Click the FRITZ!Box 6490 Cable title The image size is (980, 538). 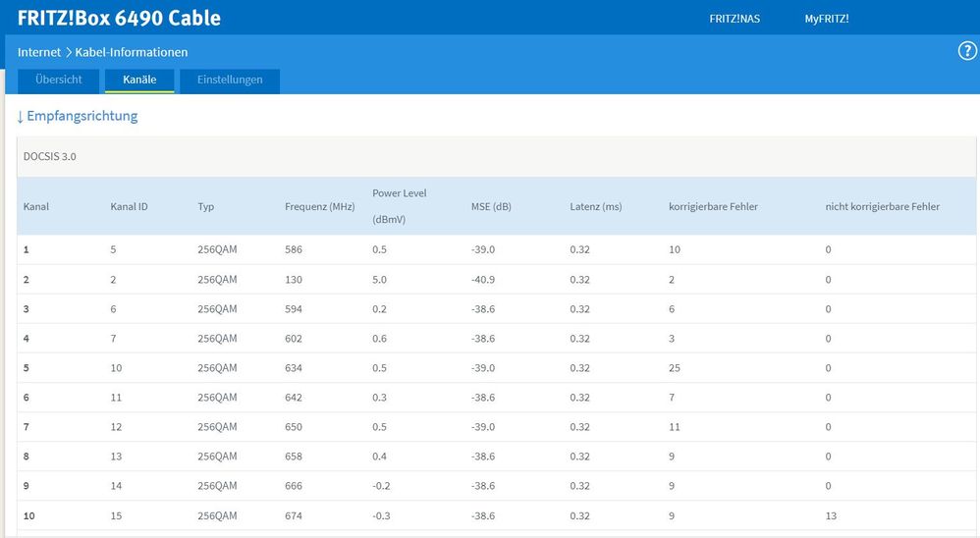[119, 18]
